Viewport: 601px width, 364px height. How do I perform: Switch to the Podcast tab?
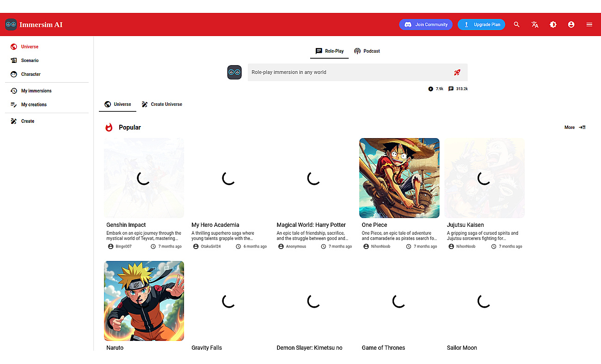tap(367, 51)
